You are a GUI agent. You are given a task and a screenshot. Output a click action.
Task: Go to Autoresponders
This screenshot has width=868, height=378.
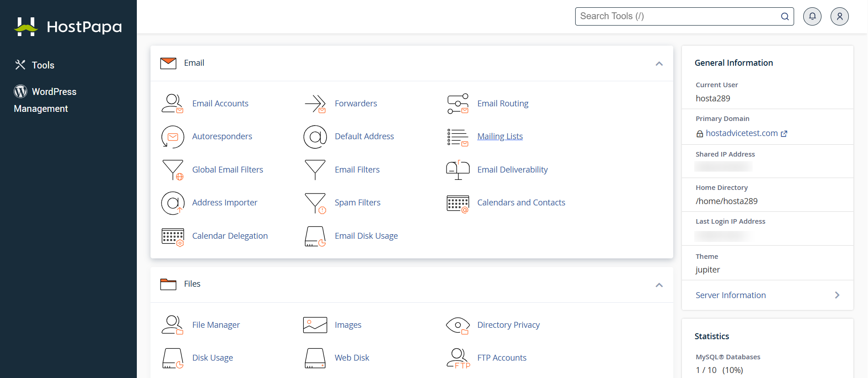pos(222,136)
